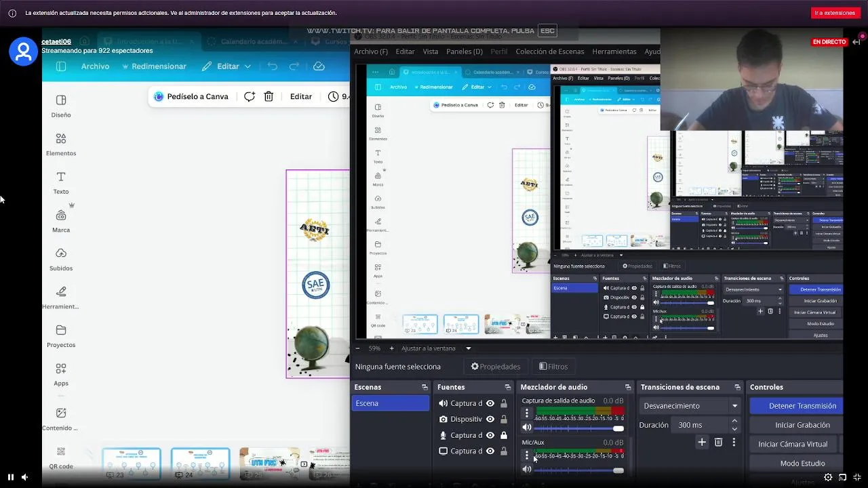Viewport: 868px width, 488px height.
Task: Open Proyectos in Canva's sidebar
Action: click(x=61, y=336)
